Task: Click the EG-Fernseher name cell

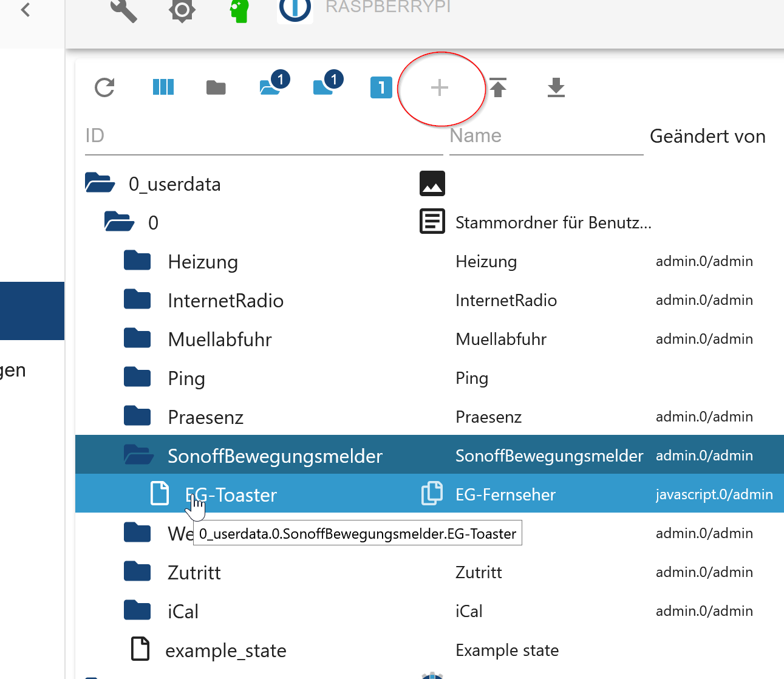Action: (506, 494)
